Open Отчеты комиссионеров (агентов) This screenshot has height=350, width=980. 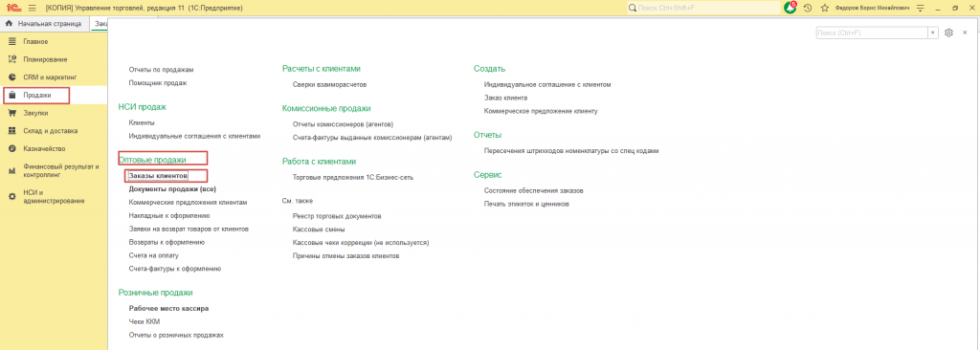pos(343,123)
